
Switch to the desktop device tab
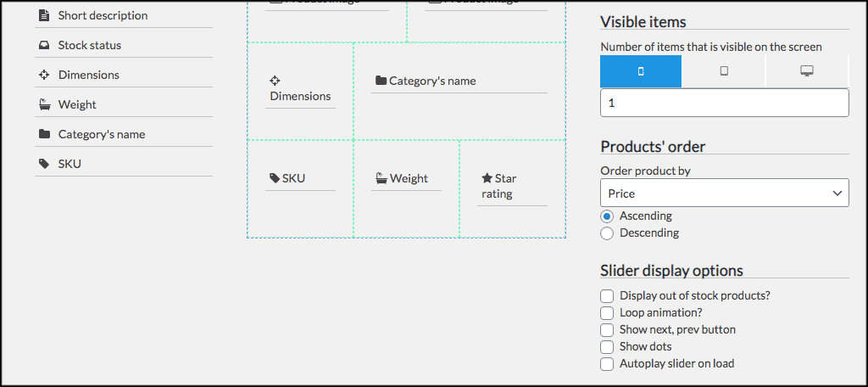tap(806, 71)
